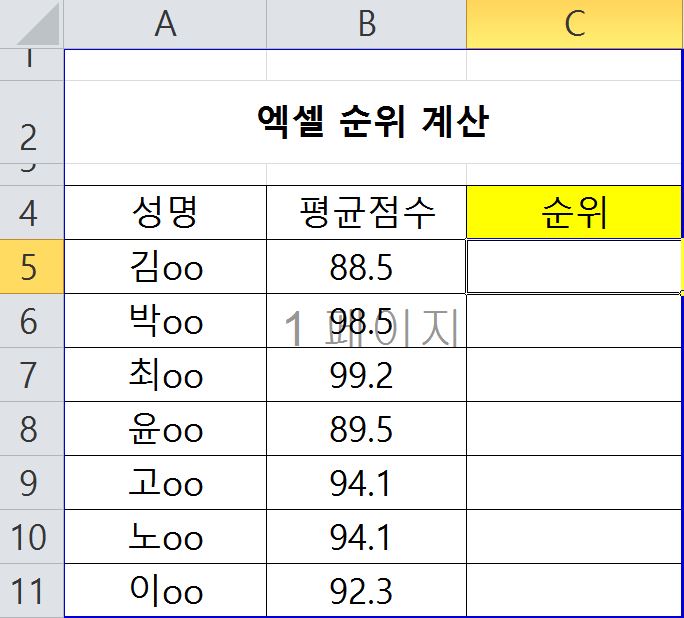Image resolution: width=684 pixels, height=618 pixels.
Task: Click the name cell '박oo'
Action: click(165, 321)
